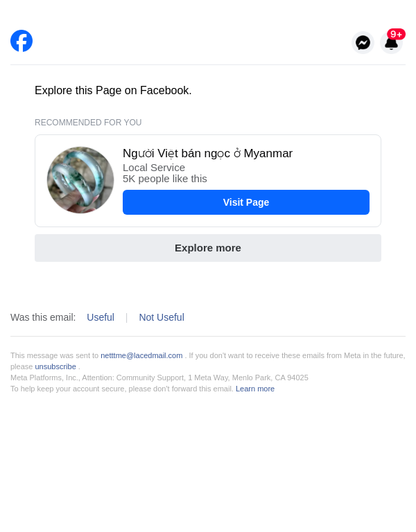Click the Was this email label
This screenshot has width=416, height=532.
click(43, 317)
